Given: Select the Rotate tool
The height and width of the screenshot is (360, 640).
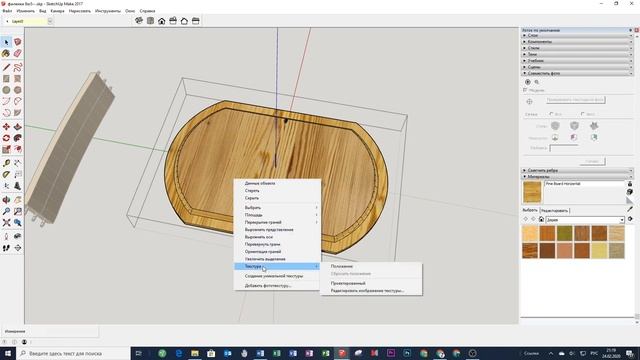Looking at the screenshot, I should click(x=6, y=138).
